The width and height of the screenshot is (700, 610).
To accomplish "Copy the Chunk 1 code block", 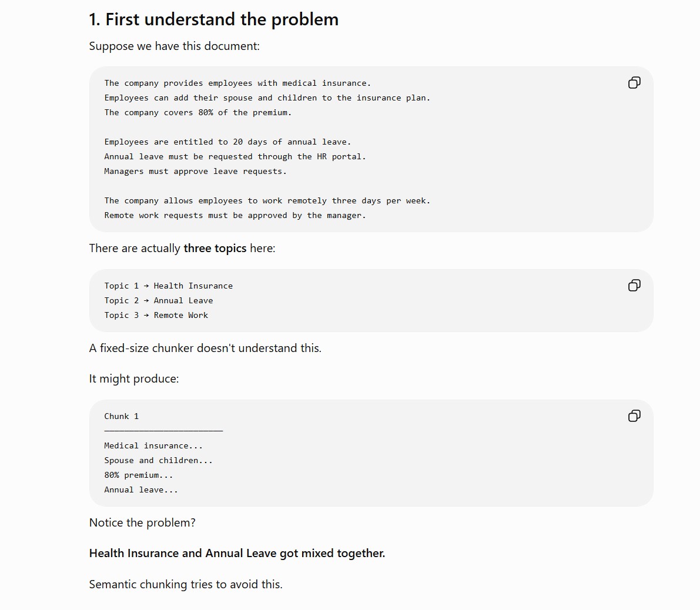I will [634, 416].
